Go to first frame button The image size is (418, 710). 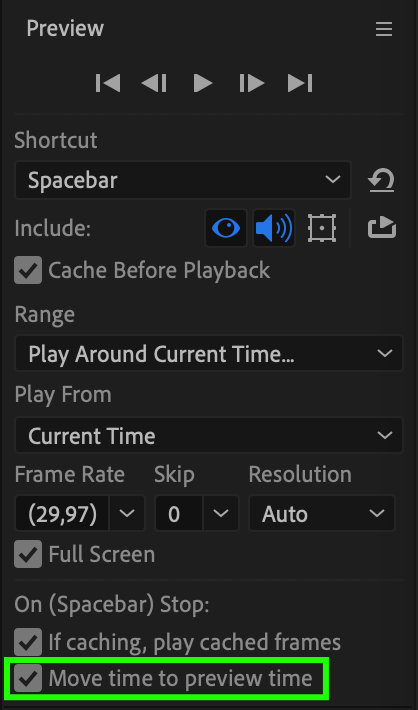point(108,83)
